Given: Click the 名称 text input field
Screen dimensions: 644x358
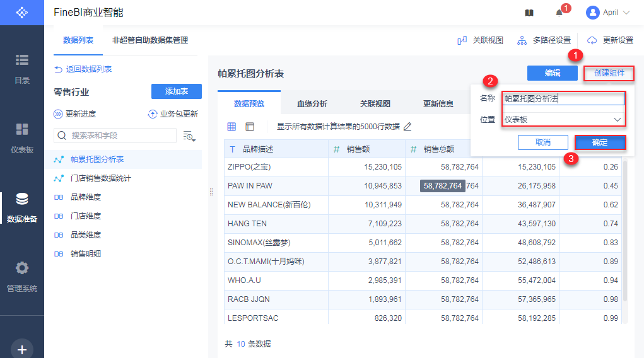Looking at the screenshot, I should coord(563,98).
